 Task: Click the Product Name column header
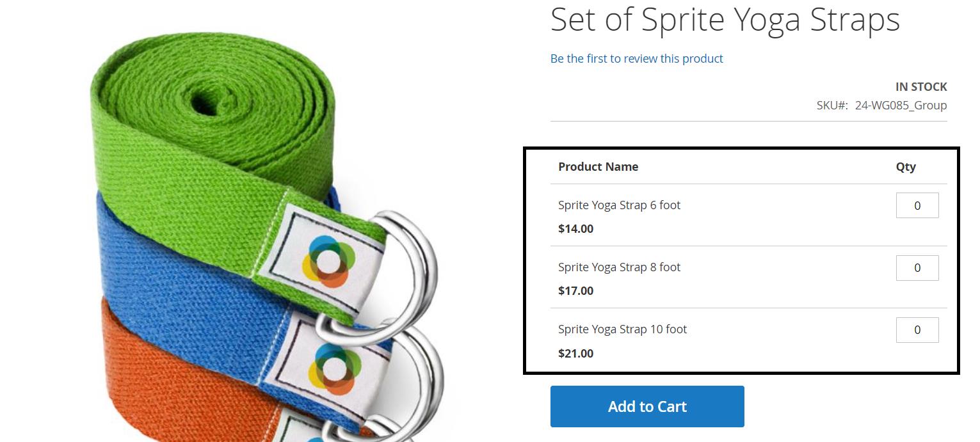[x=598, y=167]
